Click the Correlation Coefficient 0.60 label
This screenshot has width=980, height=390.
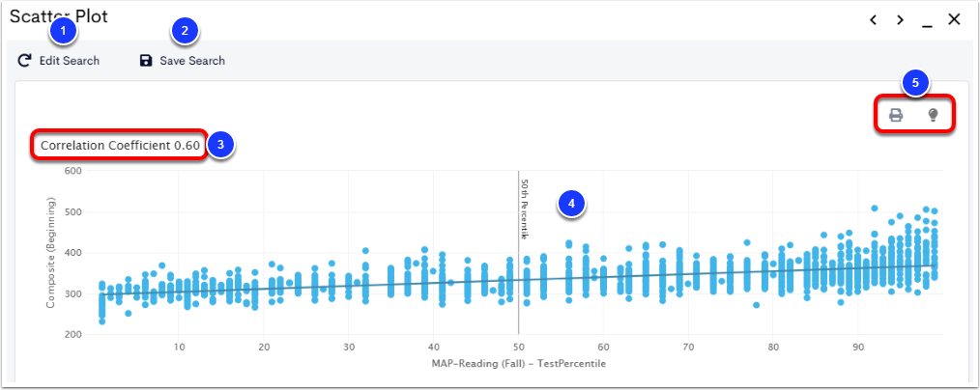120,146
